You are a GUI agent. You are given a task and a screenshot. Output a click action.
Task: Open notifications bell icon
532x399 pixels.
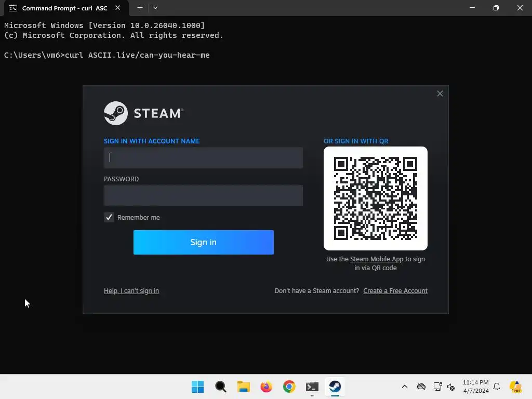(x=497, y=387)
